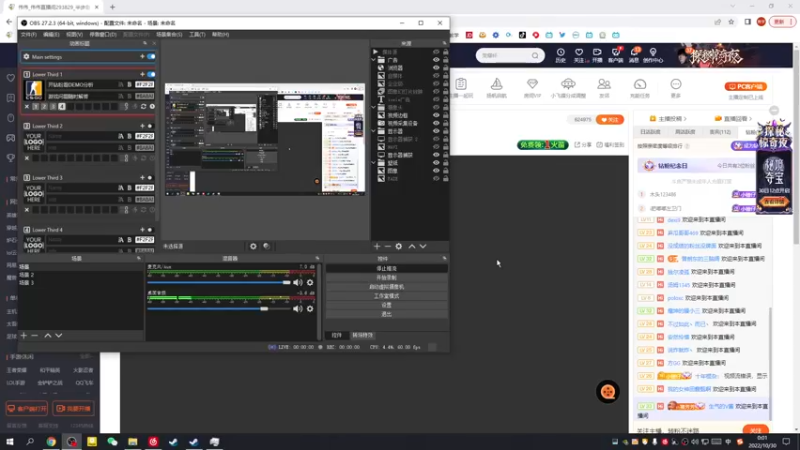The height and width of the screenshot is (450, 800).
Task: Open OBS 编辑(E) menu
Action: point(51,35)
